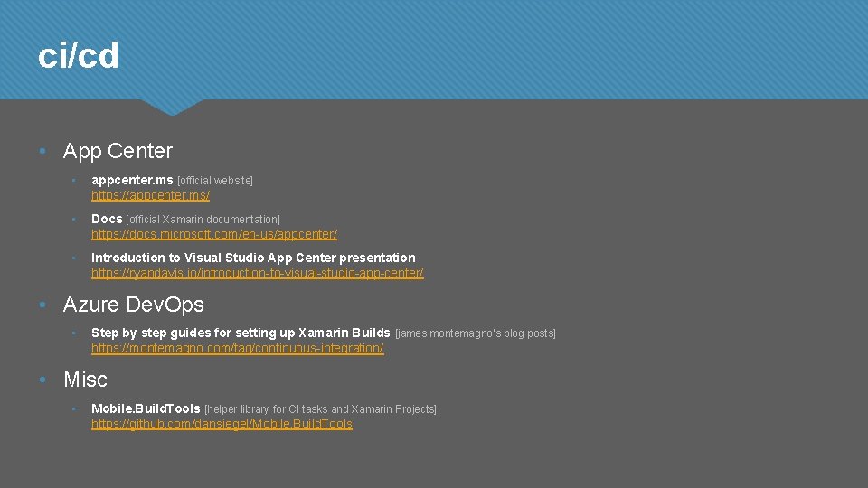Select the bold 'appcenter.ms' text

pyautogui.click(x=132, y=181)
